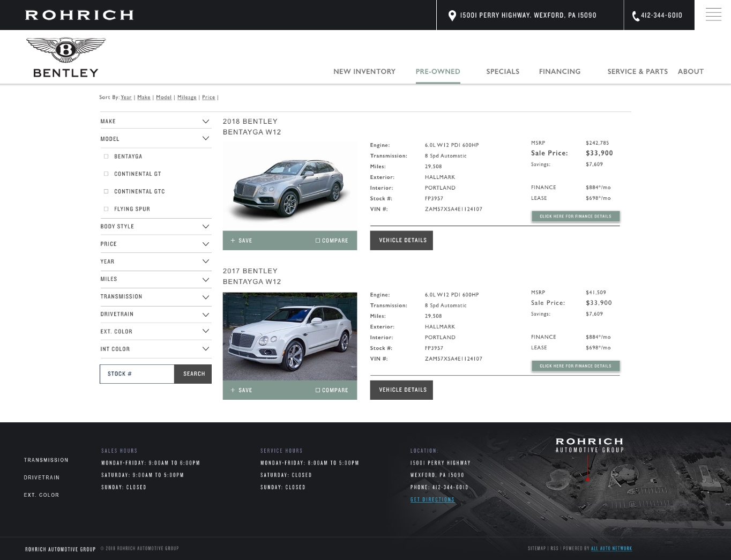Open the white 2017 Bentayga photo

pos(290,336)
